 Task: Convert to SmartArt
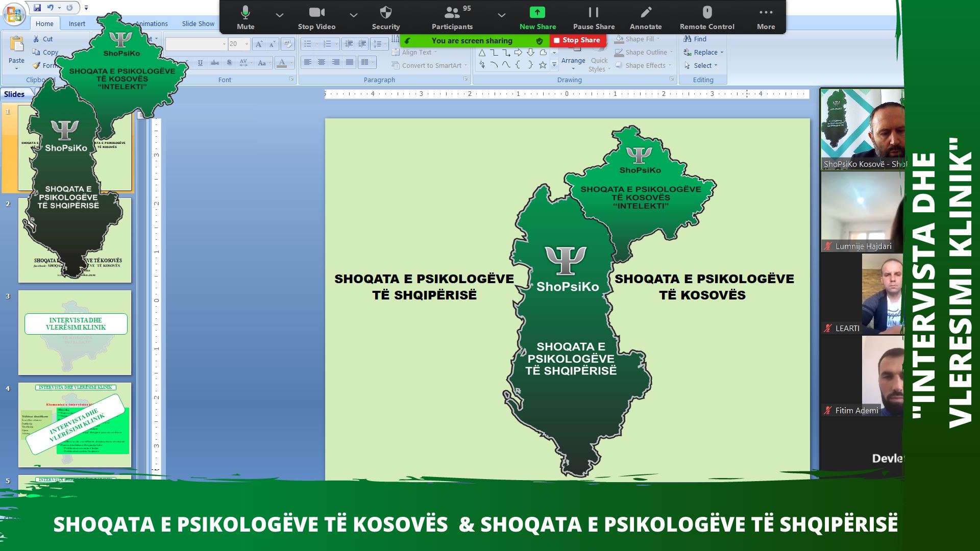click(430, 65)
